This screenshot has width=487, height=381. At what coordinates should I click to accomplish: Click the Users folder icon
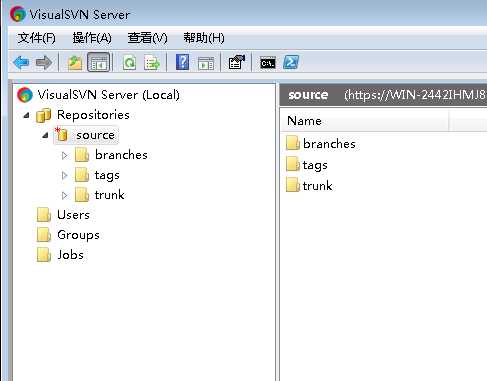click(x=44, y=215)
